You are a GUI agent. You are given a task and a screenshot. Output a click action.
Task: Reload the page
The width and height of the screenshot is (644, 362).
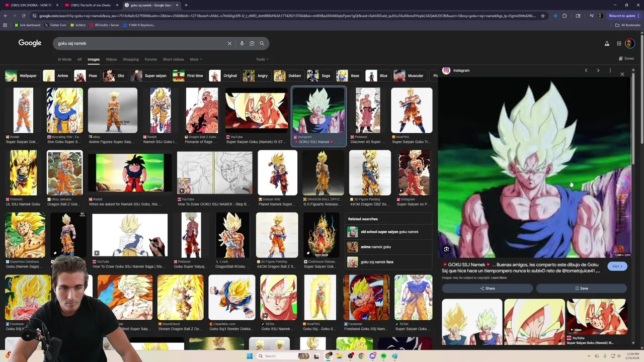[23, 16]
